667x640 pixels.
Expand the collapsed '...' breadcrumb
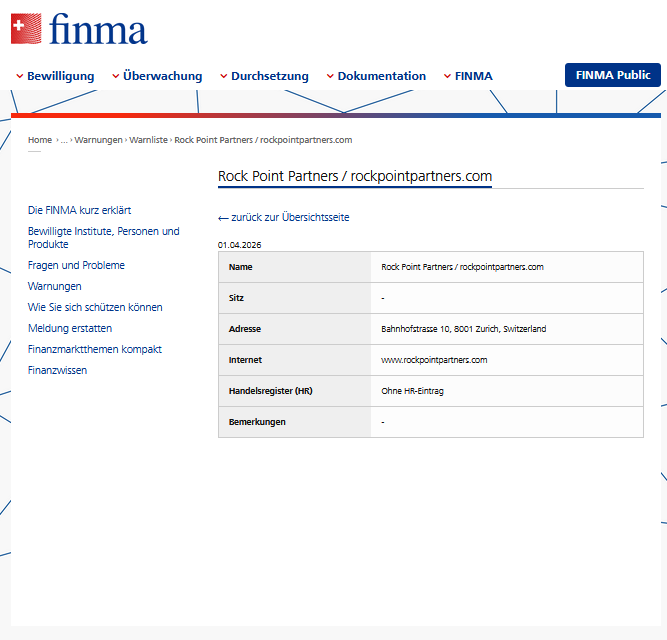pos(64,140)
